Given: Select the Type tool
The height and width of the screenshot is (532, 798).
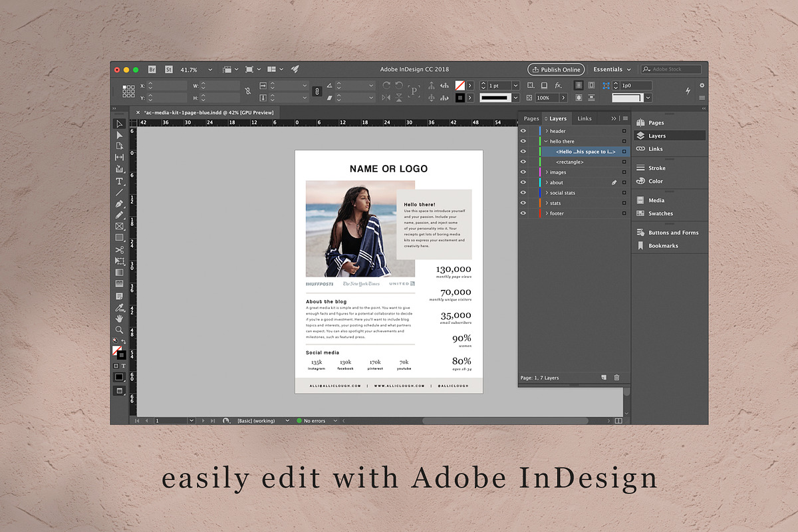Looking at the screenshot, I should pos(120,181).
